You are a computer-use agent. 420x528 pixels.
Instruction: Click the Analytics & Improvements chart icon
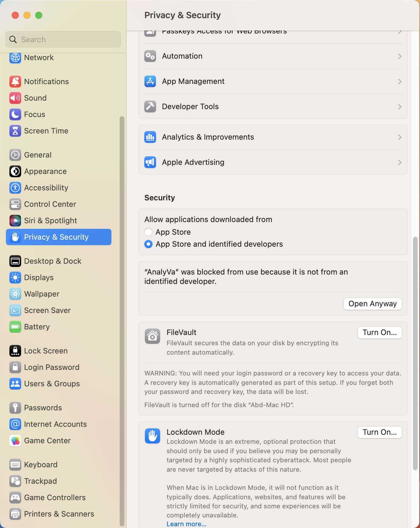(x=150, y=137)
